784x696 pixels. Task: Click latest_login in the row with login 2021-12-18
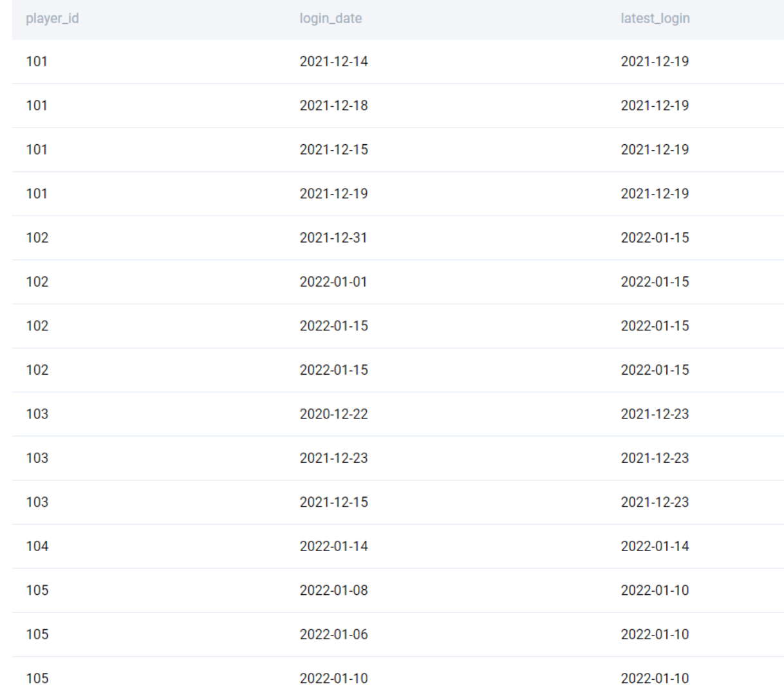[655, 106]
